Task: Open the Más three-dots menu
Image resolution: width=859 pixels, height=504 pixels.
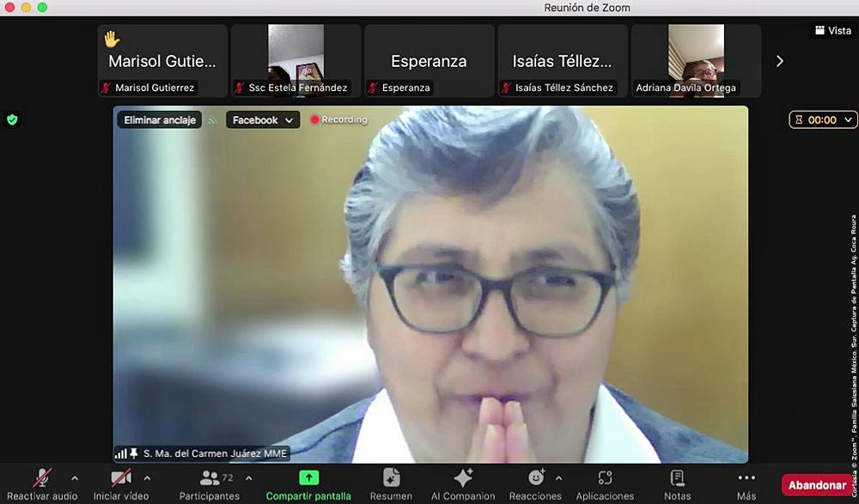Action: pos(746,477)
